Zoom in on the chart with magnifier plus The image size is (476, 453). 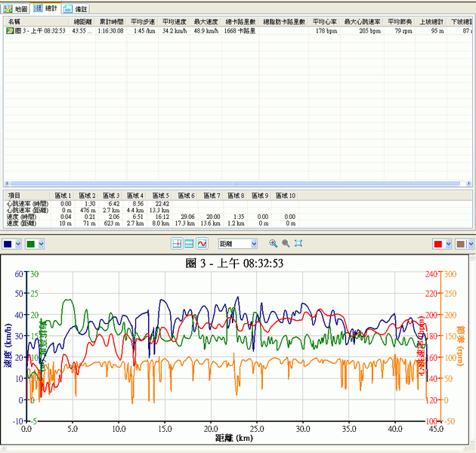pyautogui.click(x=272, y=244)
